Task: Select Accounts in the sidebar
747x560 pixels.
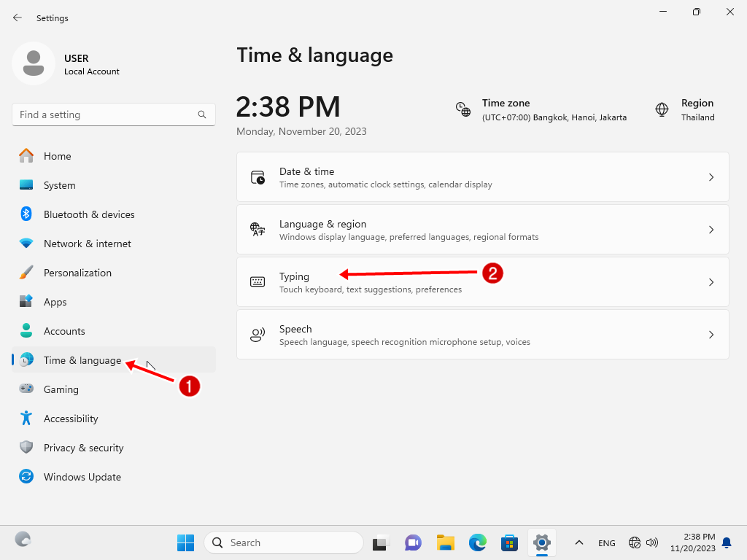Action: pyautogui.click(x=64, y=331)
